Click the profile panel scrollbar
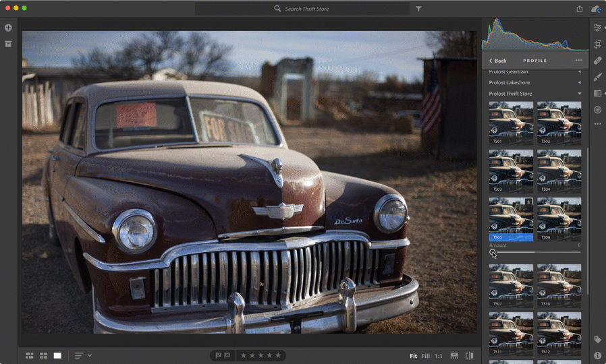Image resolution: width=606 pixels, height=364 pixels. pyautogui.click(x=587, y=221)
